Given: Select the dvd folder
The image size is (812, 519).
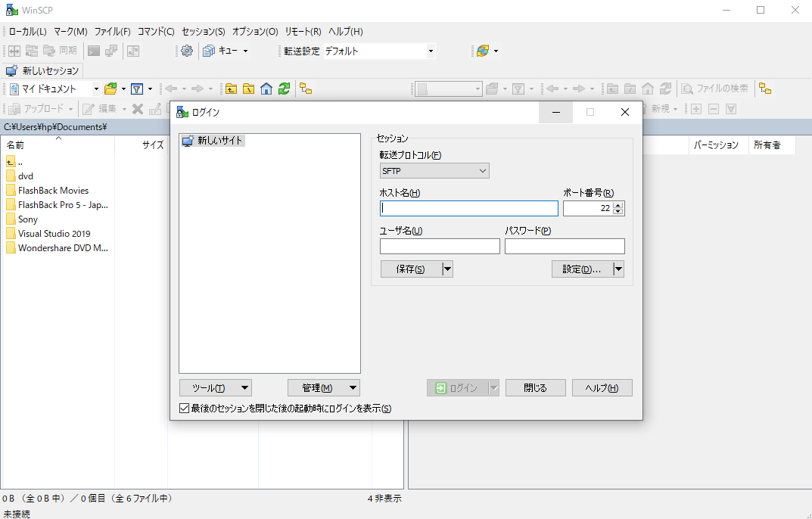Looking at the screenshot, I should pos(26,176).
